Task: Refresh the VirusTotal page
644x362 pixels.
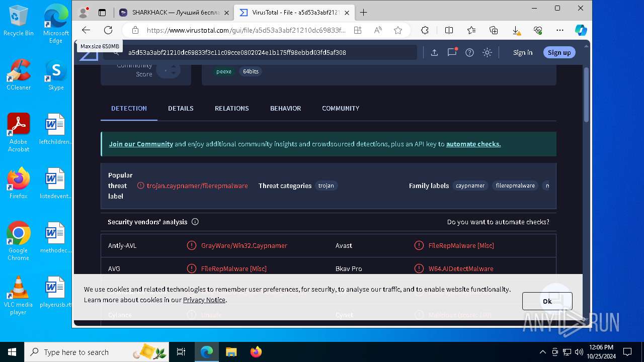Action: pyautogui.click(x=108, y=30)
